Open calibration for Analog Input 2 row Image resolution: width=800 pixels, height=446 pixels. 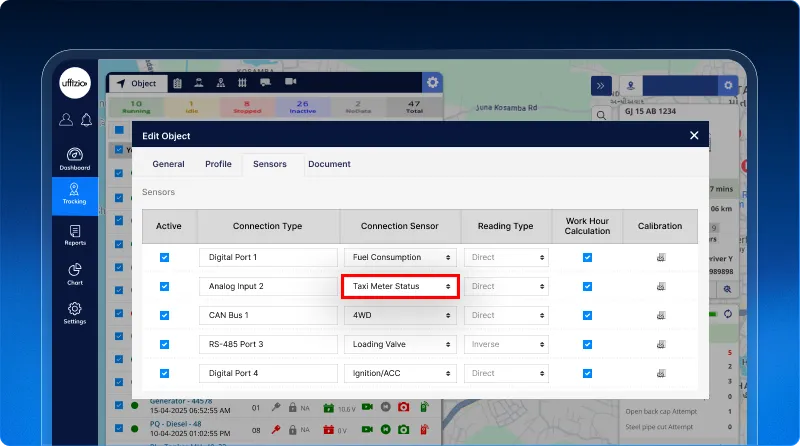tap(661, 286)
